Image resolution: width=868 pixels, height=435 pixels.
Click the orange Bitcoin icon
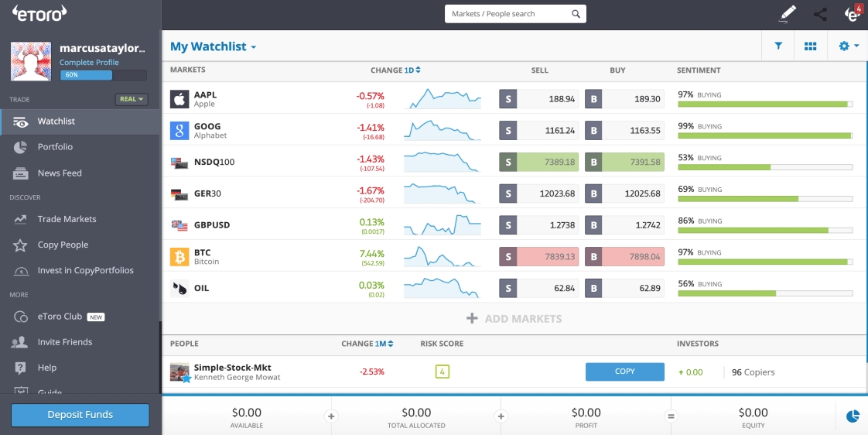tap(179, 256)
